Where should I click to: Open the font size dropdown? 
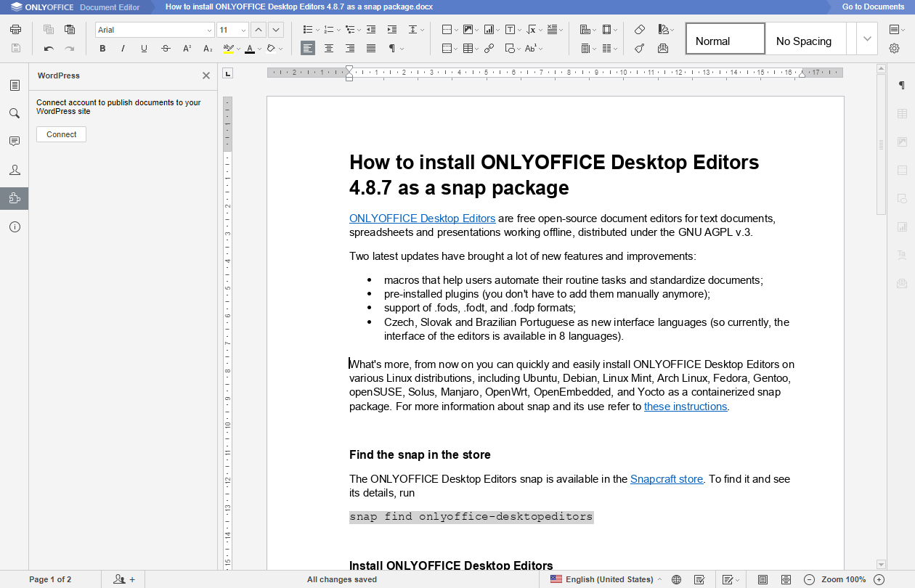[x=243, y=30]
